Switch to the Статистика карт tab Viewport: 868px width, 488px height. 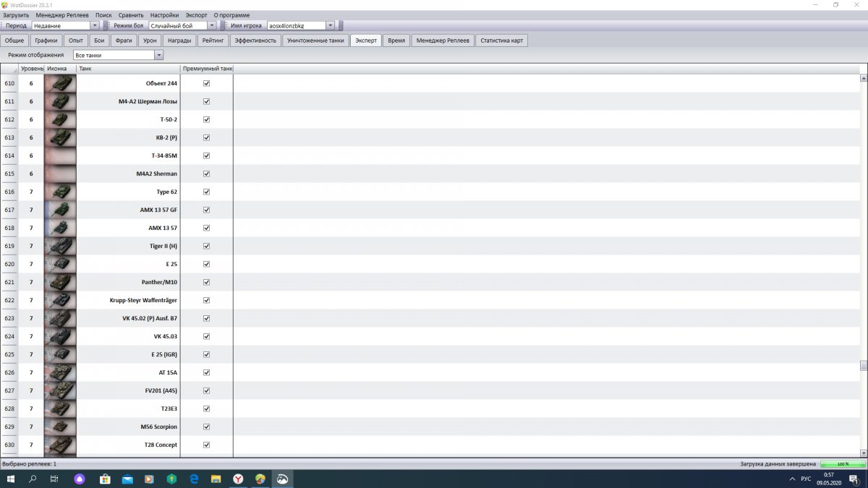pos(501,40)
